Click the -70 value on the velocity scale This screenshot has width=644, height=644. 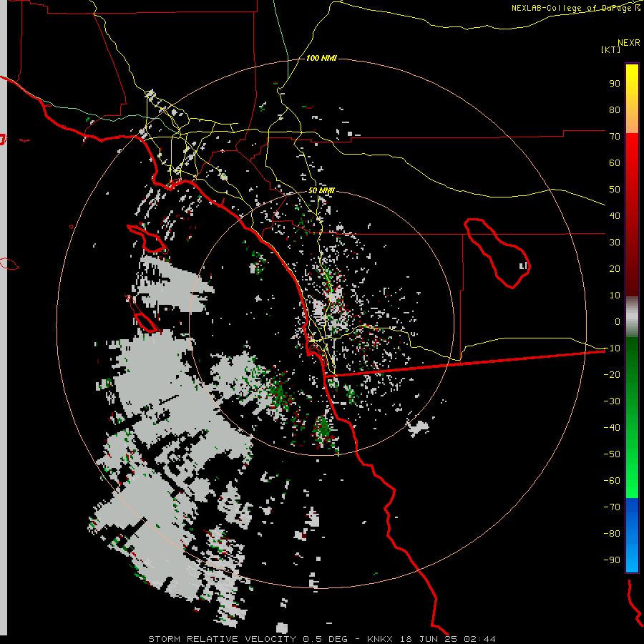pos(612,507)
